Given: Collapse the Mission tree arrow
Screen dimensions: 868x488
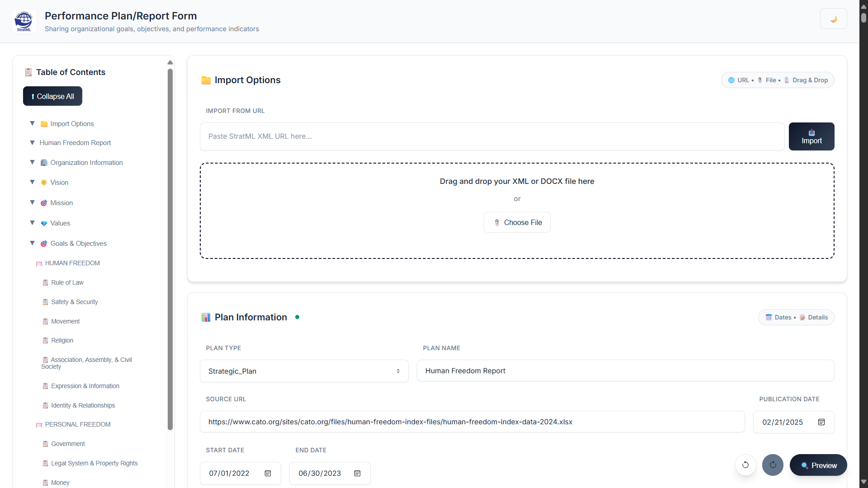Looking at the screenshot, I should (x=32, y=202).
